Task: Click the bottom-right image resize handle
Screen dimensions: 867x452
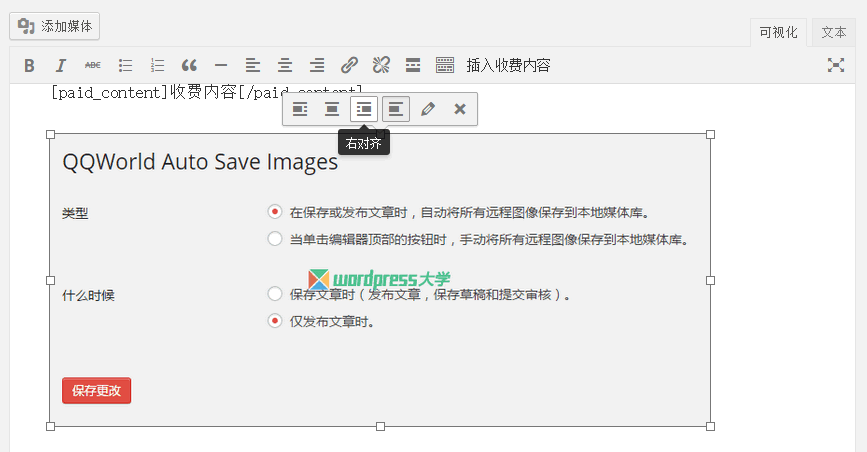Action: click(x=711, y=427)
